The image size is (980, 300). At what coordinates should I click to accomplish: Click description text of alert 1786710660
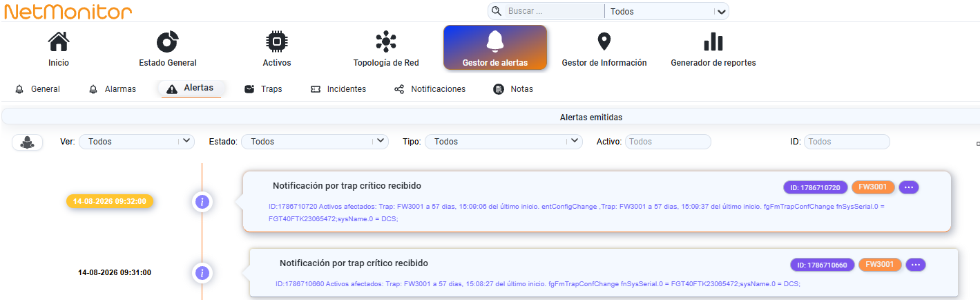(x=537, y=283)
